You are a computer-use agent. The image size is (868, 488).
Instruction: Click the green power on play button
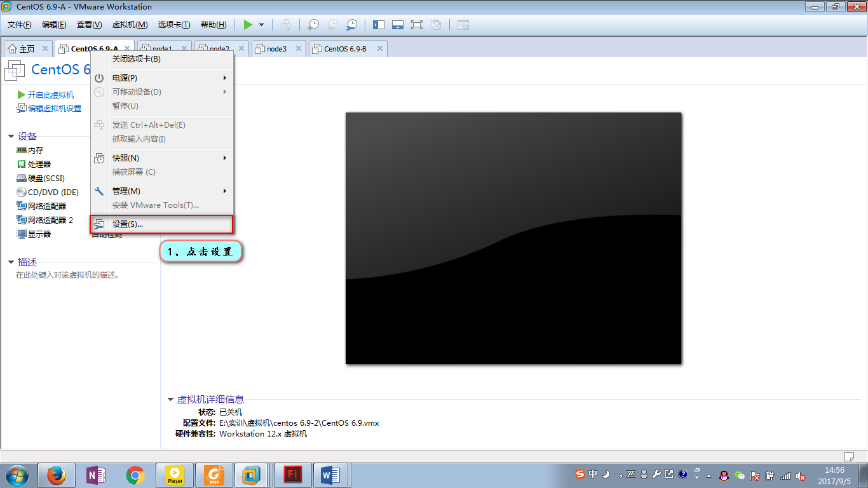pyautogui.click(x=248, y=25)
